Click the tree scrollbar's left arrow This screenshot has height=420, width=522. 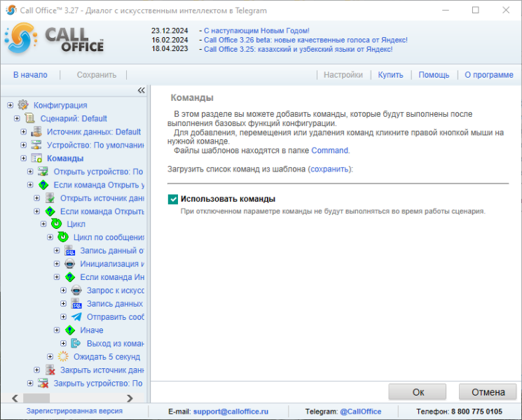pyautogui.click(x=15, y=398)
